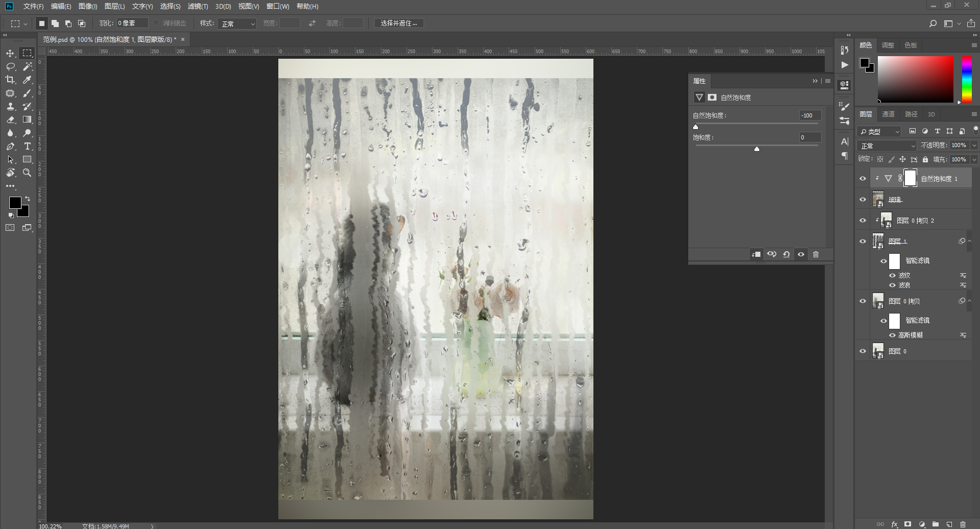980x529 pixels.
Task: Reset adjustment defaults in Properties panel
Action: 786,254
